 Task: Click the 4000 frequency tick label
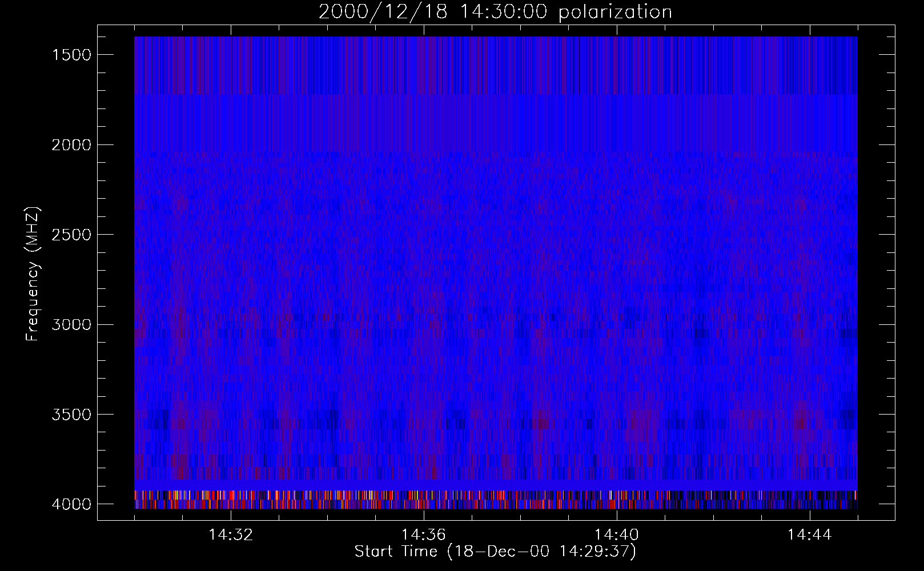pyautogui.click(x=71, y=504)
